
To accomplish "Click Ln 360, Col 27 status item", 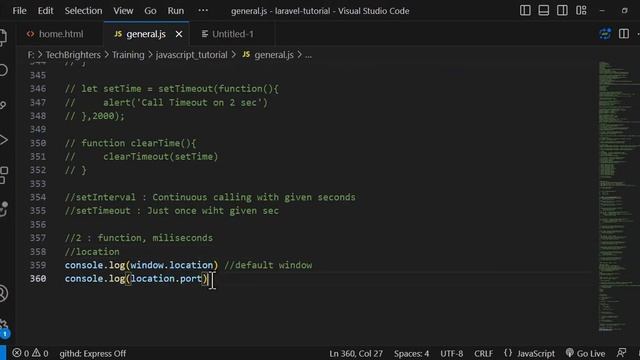I will pos(356,353).
